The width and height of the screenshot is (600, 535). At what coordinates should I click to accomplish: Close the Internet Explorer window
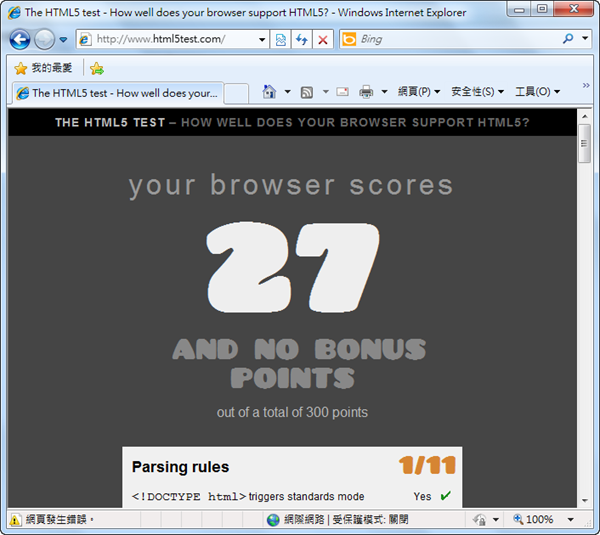(574, 8)
